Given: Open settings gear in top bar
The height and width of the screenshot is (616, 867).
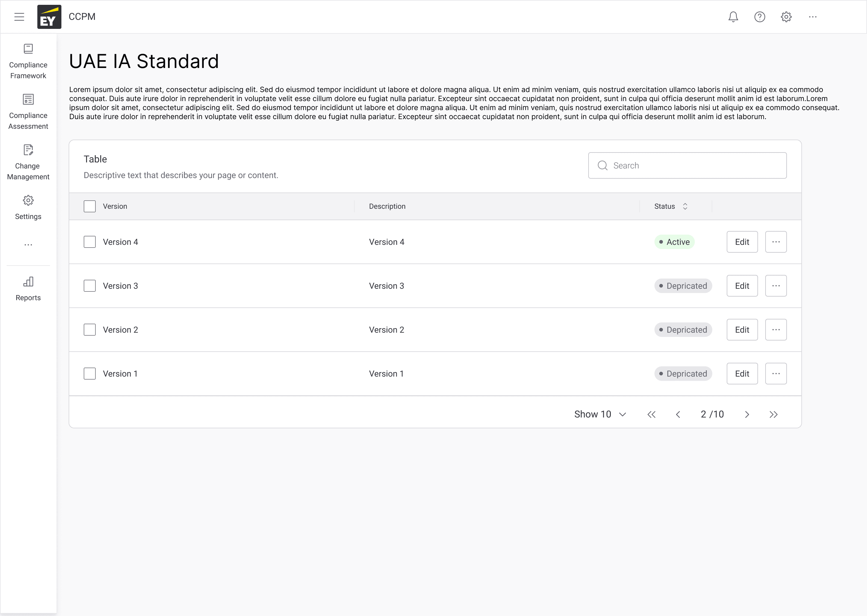Looking at the screenshot, I should pyautogui.click(x=786, y=17).
